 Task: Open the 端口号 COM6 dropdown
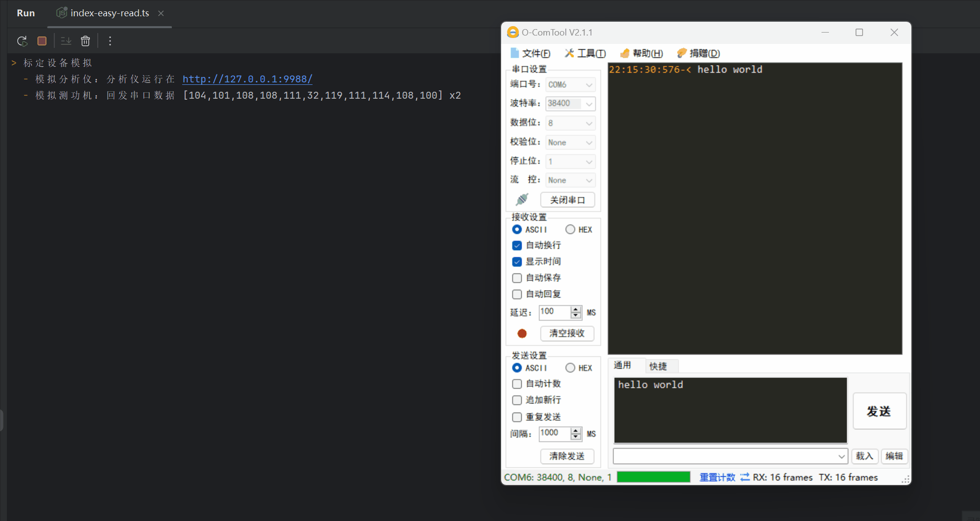point(570,85)
